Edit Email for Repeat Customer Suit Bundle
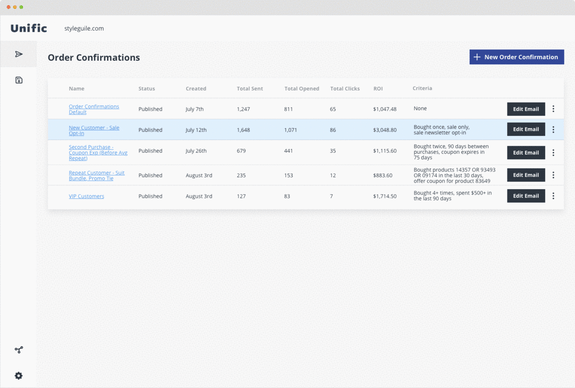 tap(526, 175)
